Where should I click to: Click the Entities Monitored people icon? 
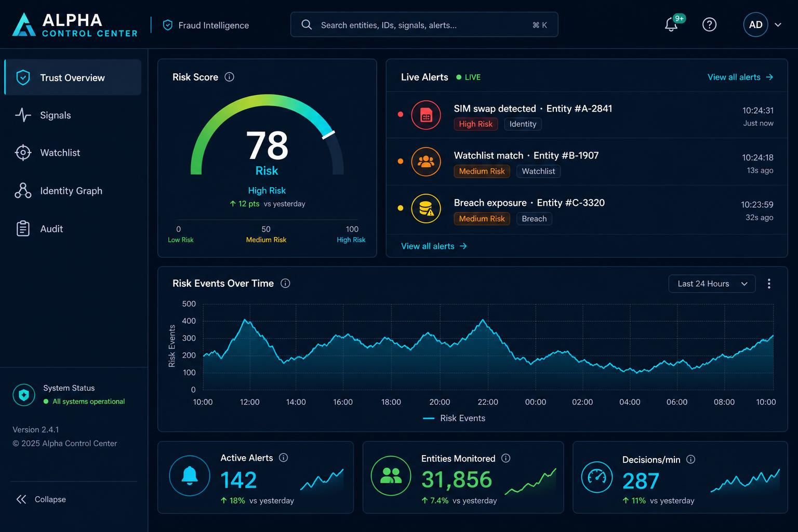click(391, 476)
